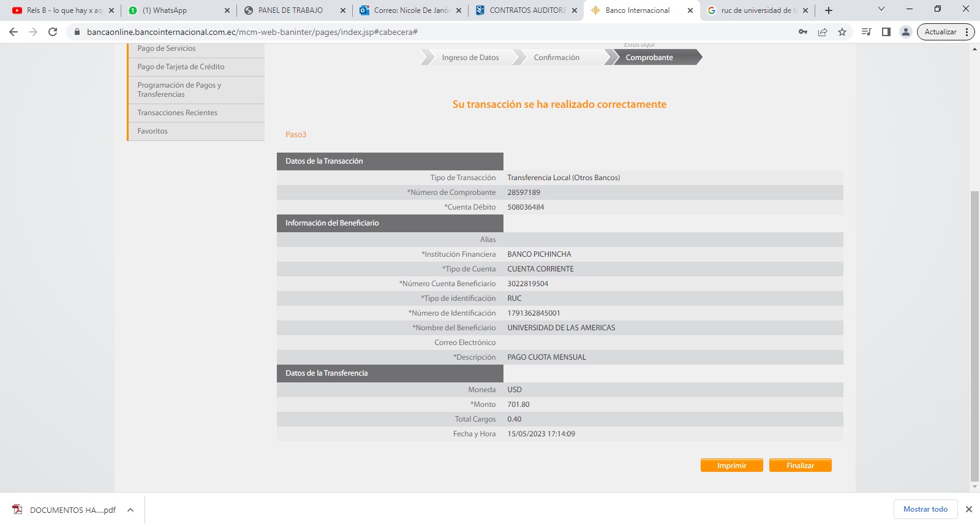Switch to the PANEL DE TRABAJO tab

click(x=290, y=10)
